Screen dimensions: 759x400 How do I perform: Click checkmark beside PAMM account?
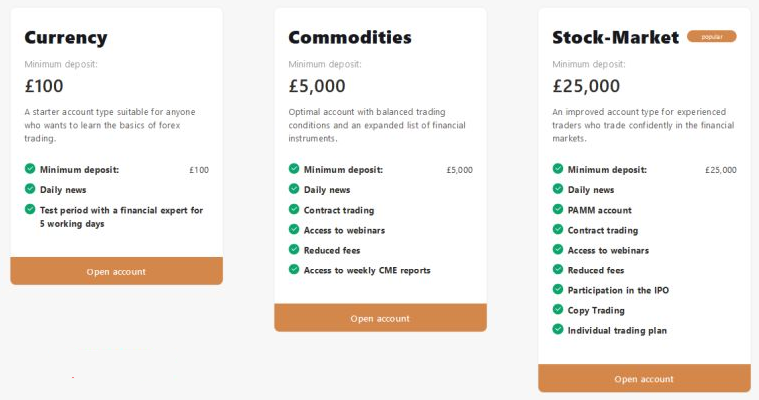[x=558, y=209]
